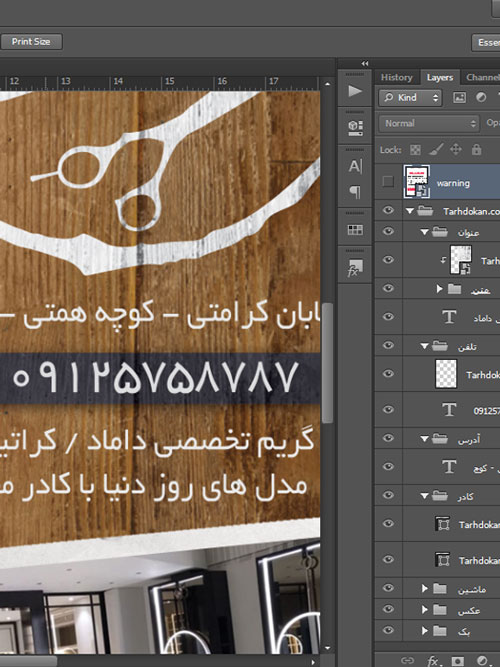
Task: Add a layer mask icon
Action: (458, 661)
